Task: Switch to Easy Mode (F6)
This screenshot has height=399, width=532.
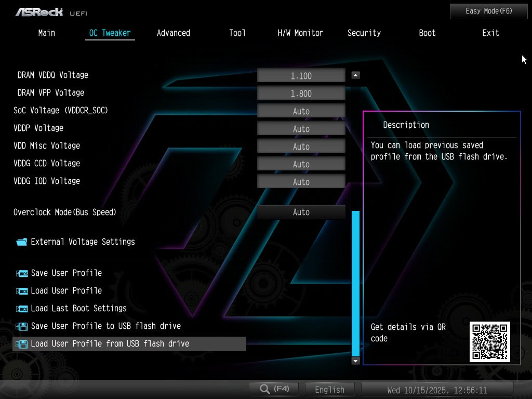Action: pos(481,11)
